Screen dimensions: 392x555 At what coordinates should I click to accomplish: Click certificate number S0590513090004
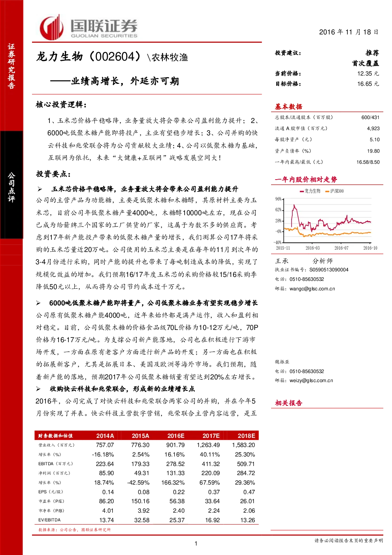tap(329, 270)
